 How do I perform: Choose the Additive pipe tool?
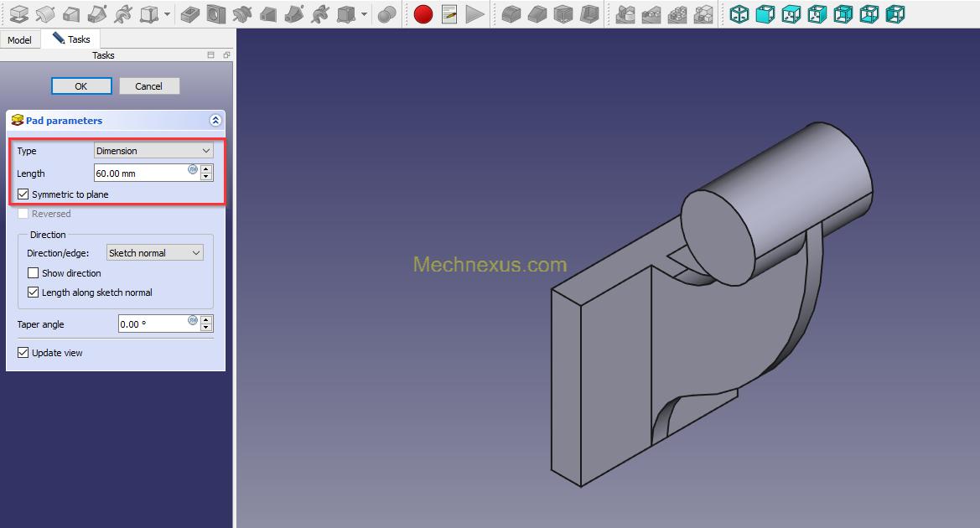[97, 13]
